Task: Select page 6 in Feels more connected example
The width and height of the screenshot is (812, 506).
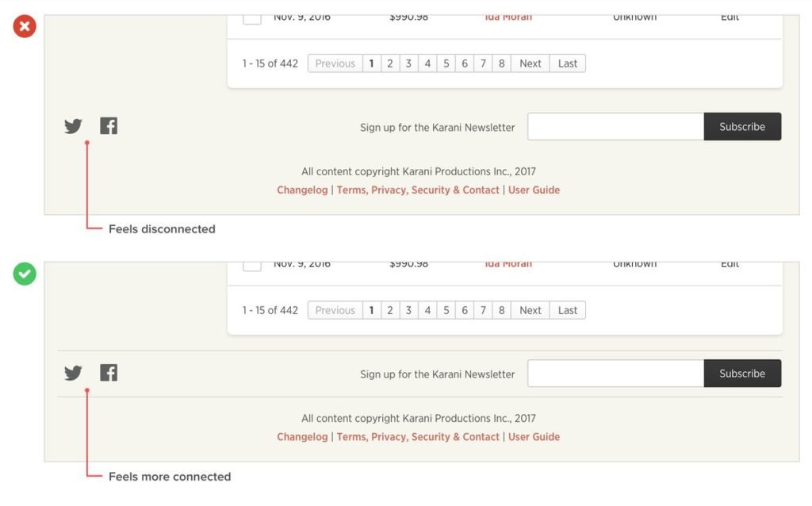Action: pos(465,310)
